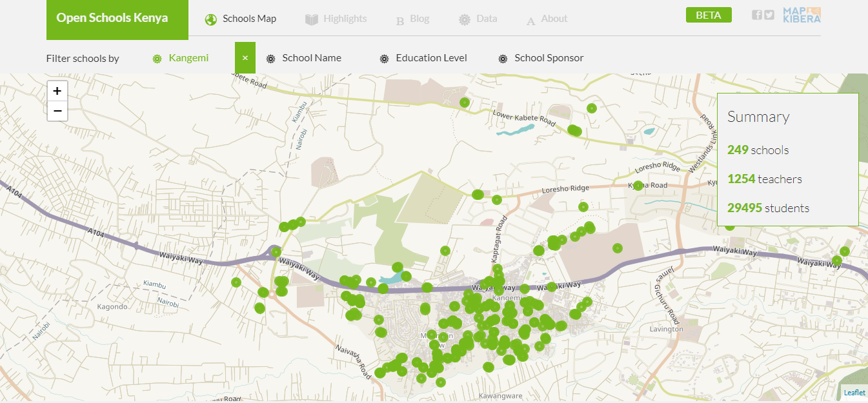
Task: Open the Highlights tab
Action: point(336,19)
